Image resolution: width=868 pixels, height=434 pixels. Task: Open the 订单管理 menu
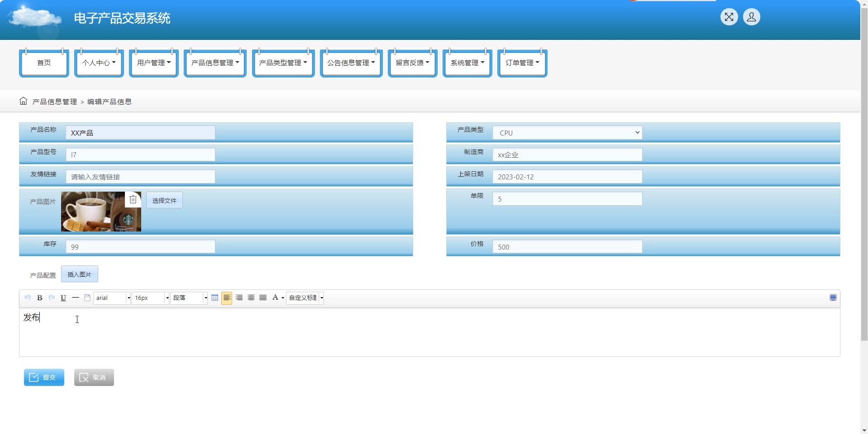coord(522,63)
